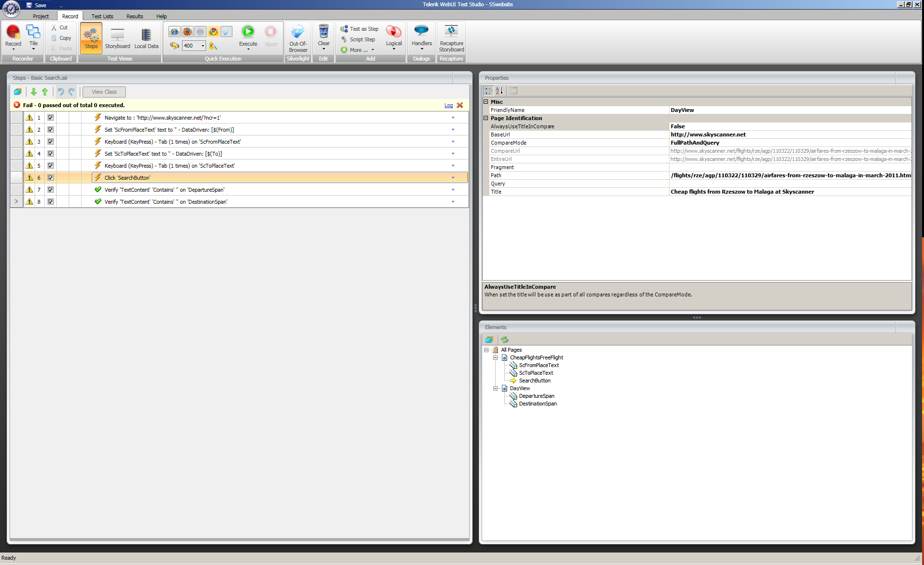
Task: Select the DepartureSpan element in tree
Action: pos(536,396)
